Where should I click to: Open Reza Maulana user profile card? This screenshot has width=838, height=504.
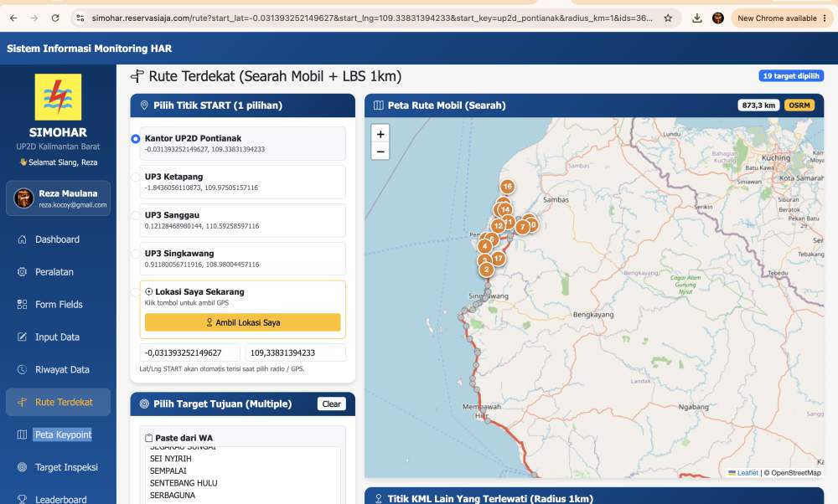(x=59, y=198)
